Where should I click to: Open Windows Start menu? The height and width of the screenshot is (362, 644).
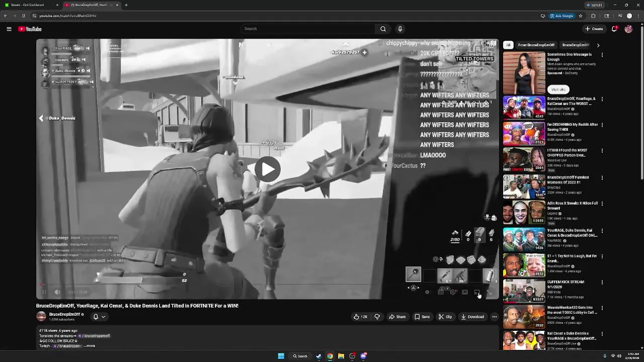coord(281,356)
